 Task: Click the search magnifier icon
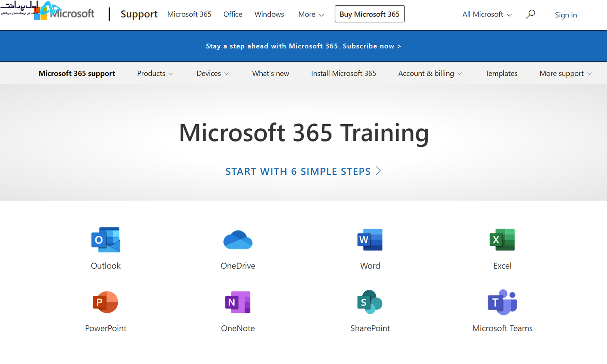point(530,14)
